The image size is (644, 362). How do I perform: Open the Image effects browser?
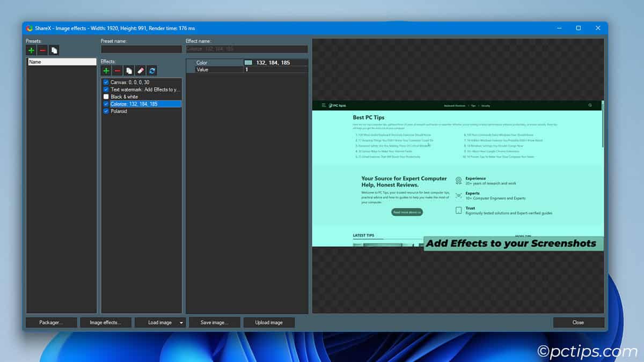click(105, 322)
